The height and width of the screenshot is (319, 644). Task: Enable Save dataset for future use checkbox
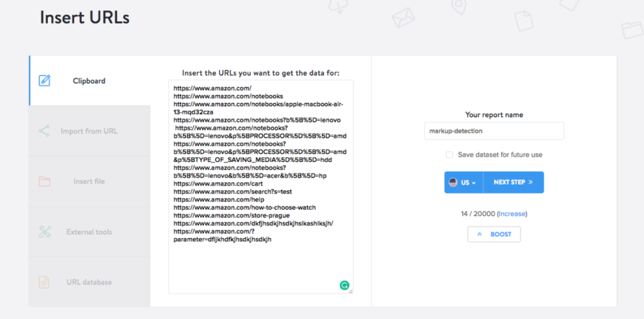point(449,155)
